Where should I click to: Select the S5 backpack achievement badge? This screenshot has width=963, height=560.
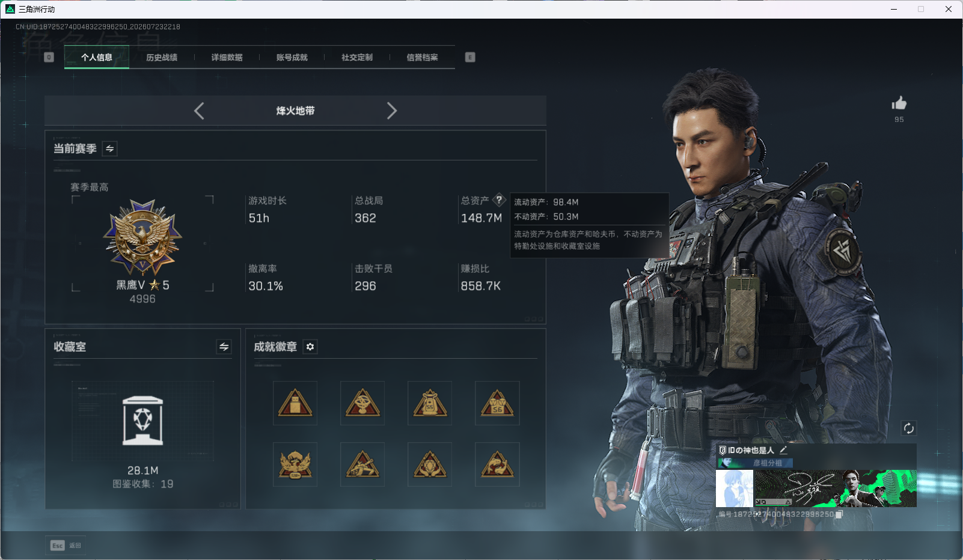pos(430,403)
